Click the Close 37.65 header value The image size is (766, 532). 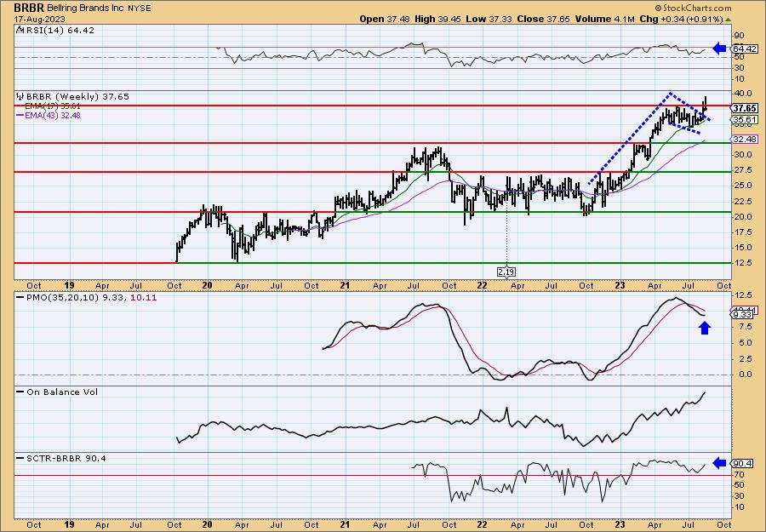click(541, 19)
